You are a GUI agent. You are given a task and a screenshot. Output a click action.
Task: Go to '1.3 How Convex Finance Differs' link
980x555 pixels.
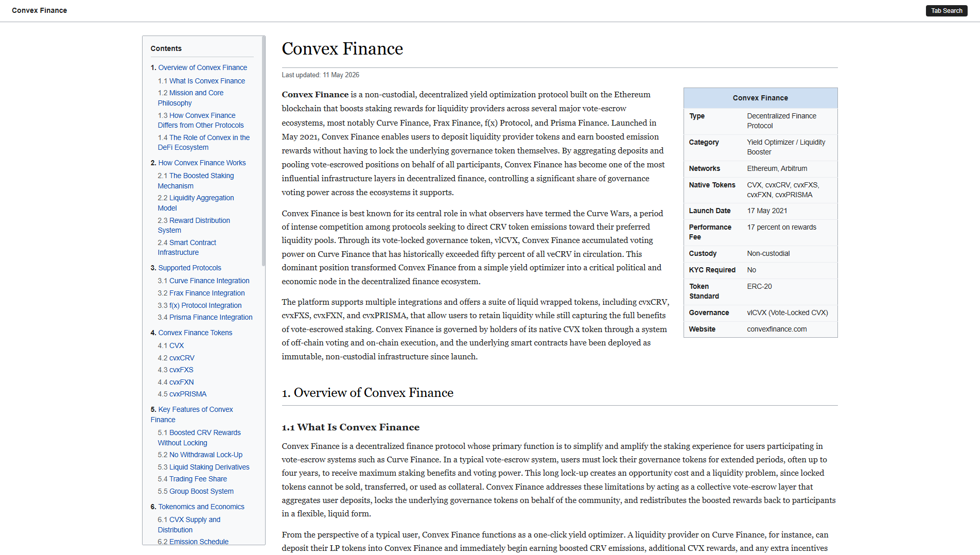click(x=201, y=120)
